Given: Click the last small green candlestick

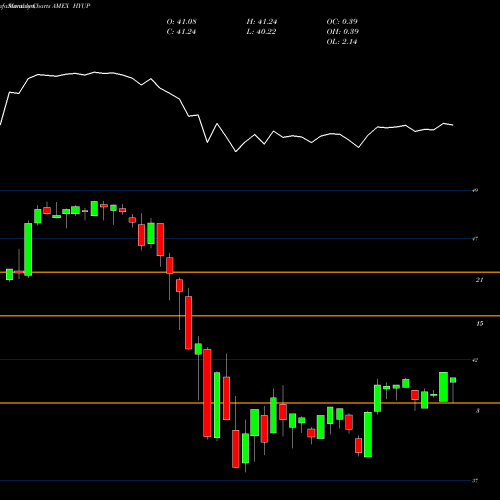Looking at the screenshot, I should [x=453, y=380].
